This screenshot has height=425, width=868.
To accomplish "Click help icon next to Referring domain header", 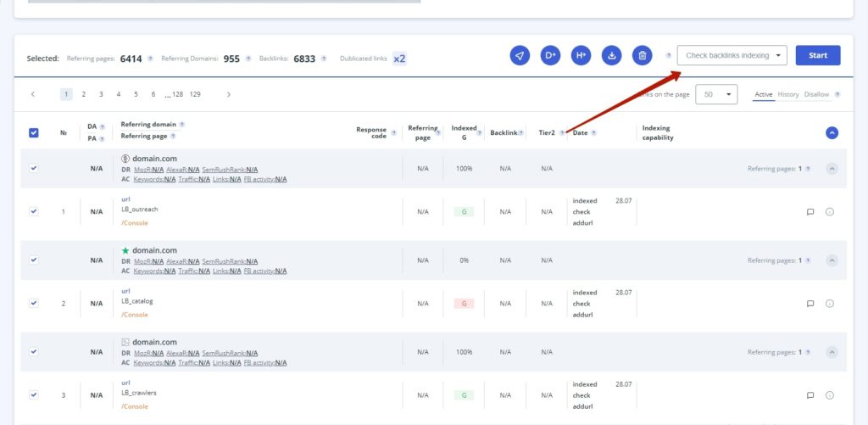I will tap(181, 125).
